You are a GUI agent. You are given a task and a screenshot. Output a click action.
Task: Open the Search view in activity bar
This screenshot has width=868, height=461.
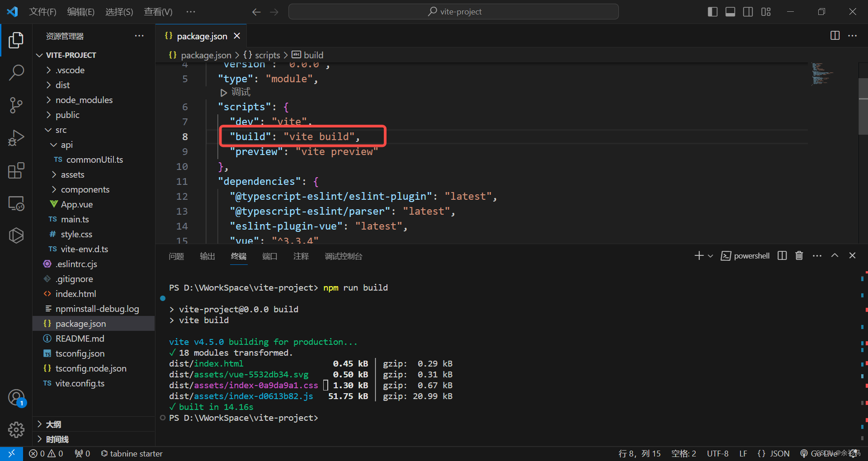[16, 72]
